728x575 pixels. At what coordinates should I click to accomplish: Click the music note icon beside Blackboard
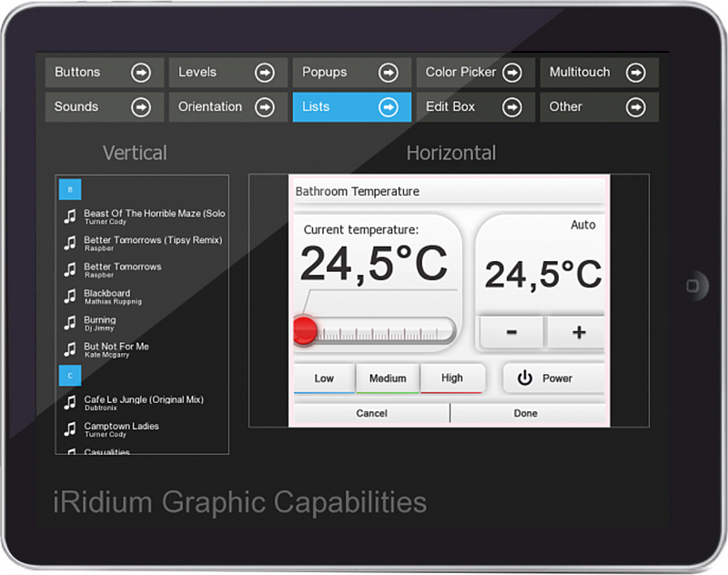[x=69, y=297]
